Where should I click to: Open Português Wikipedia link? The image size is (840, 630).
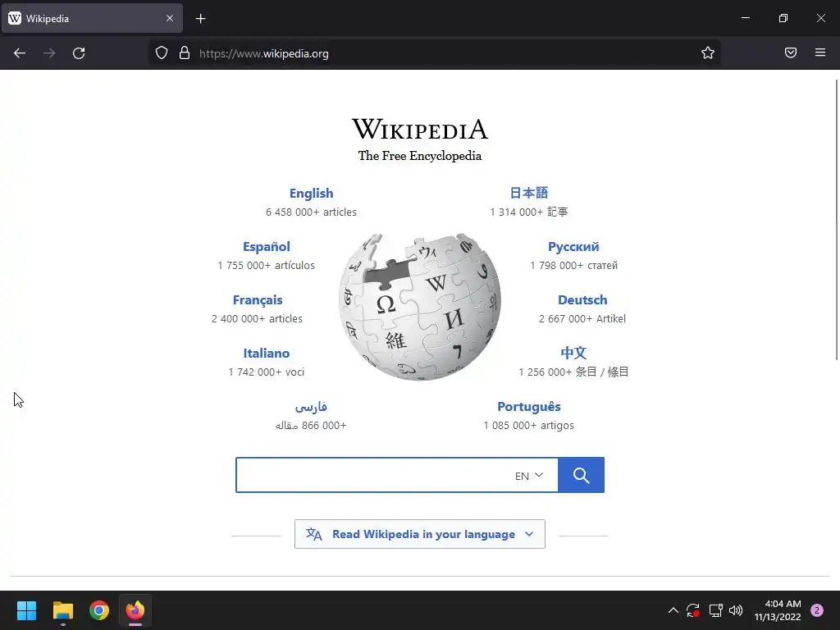click(x=529, y=407)
